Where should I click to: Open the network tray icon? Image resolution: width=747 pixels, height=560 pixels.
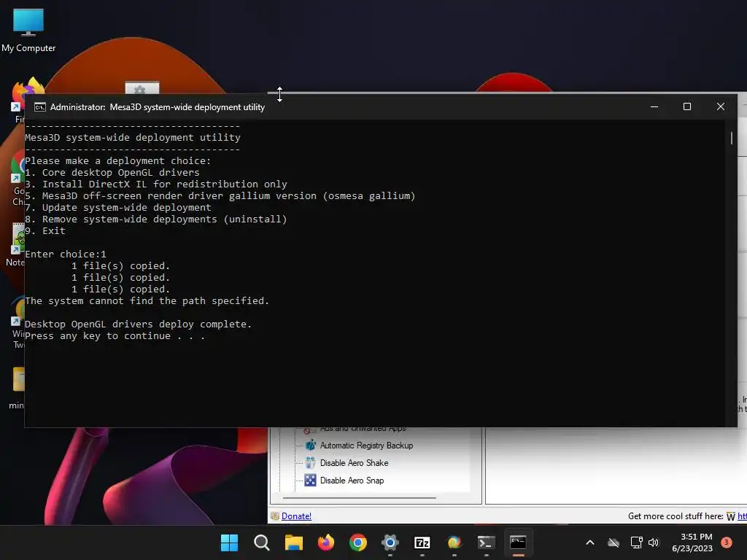click(x=636, y=542)
